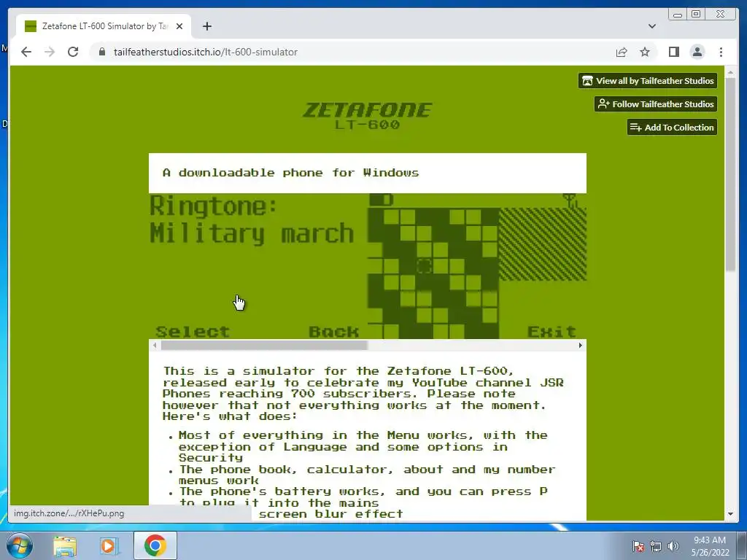Bookmark this tab with the star icon

click(645, 52)
